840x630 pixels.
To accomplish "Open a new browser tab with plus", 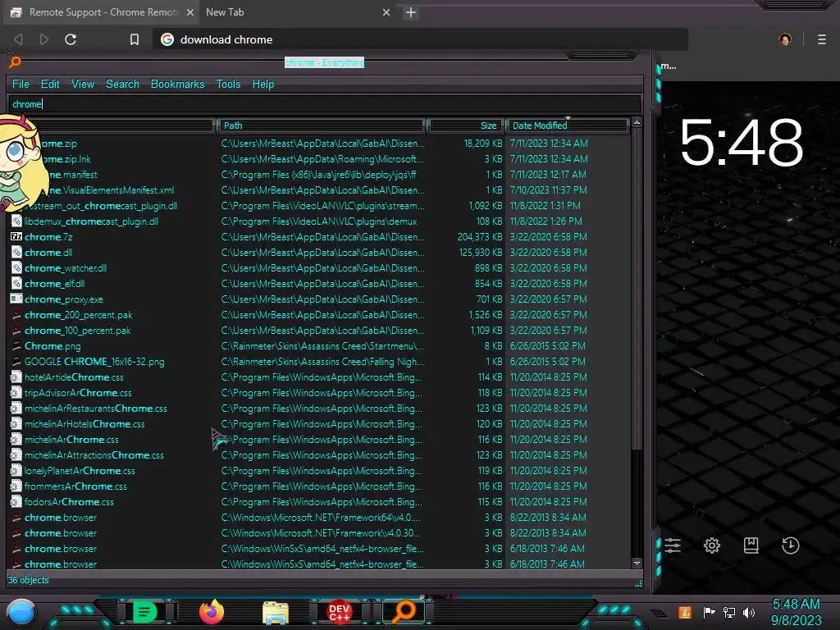I will [411, 12].
